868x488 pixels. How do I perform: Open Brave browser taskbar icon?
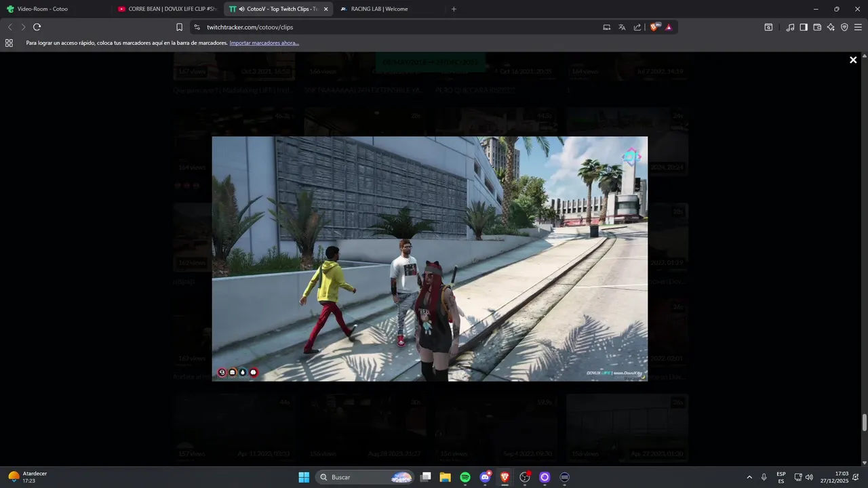pos(505,477)
